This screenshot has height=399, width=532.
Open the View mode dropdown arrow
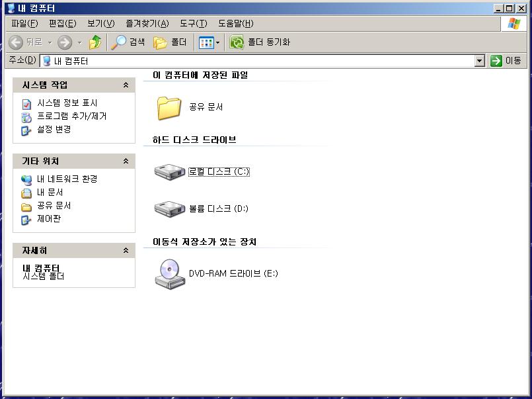point(218,43)
